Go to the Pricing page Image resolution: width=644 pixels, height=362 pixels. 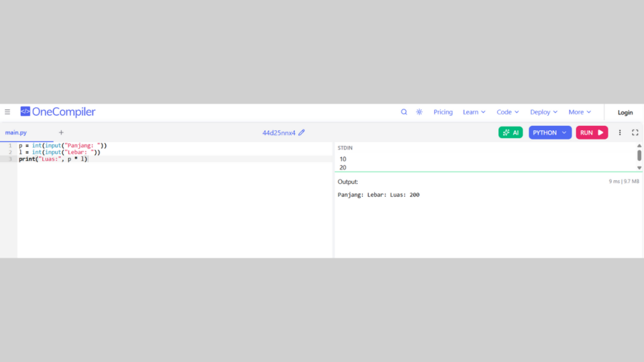443,112
